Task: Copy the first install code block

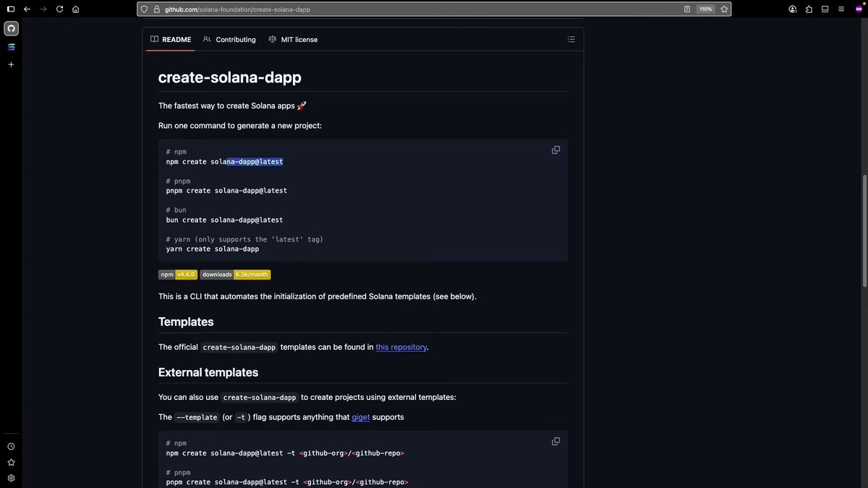Action: [x=556, y=150]
